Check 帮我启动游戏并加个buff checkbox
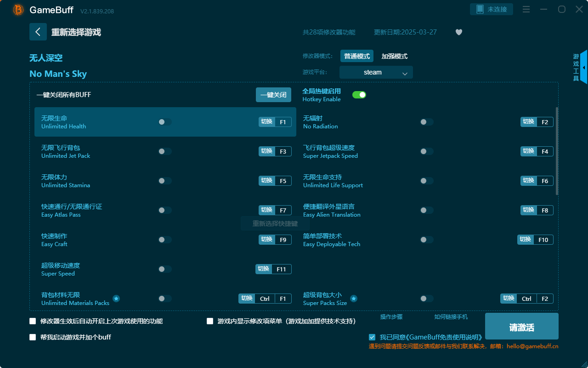The height and width of the screenshot is (368, 588). click(33, 337)
